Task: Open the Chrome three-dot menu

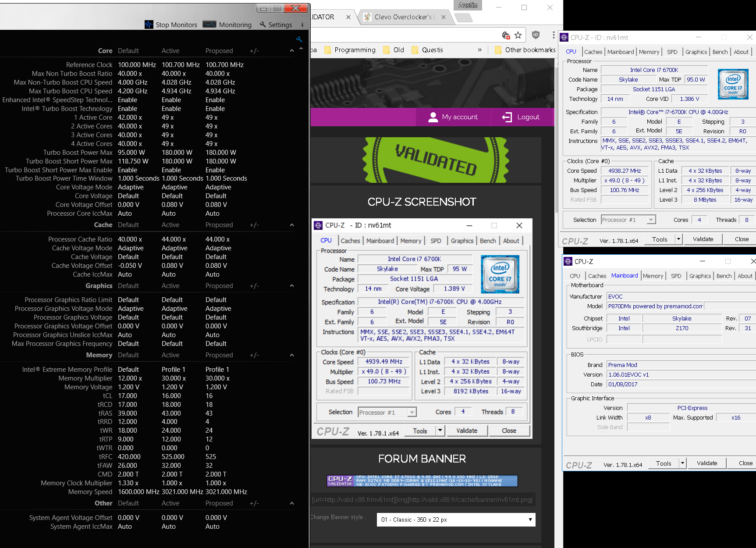Action: 554,35
